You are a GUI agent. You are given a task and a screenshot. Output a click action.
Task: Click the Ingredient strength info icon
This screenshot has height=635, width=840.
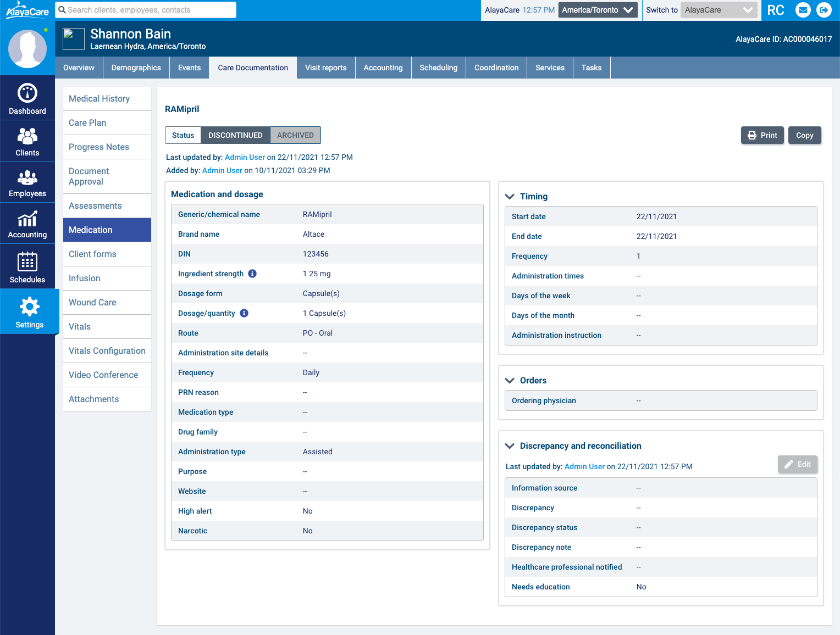tap(252, 274)
